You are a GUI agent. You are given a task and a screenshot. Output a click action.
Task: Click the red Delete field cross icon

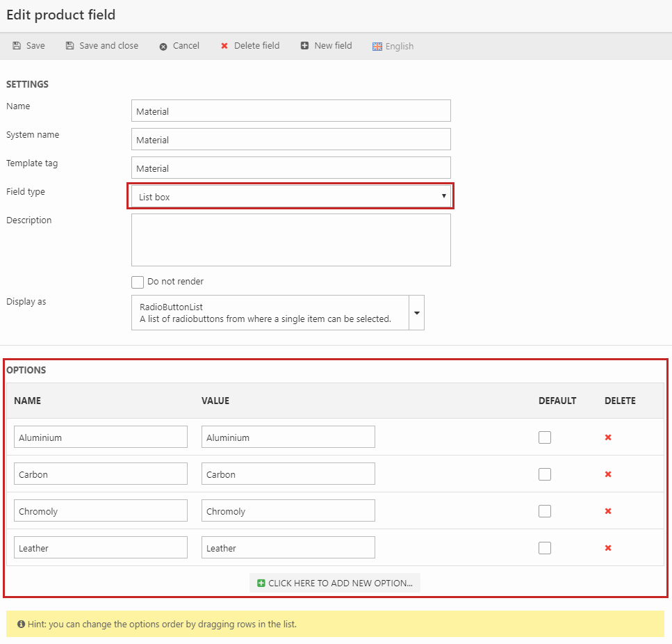pos(224,46)
